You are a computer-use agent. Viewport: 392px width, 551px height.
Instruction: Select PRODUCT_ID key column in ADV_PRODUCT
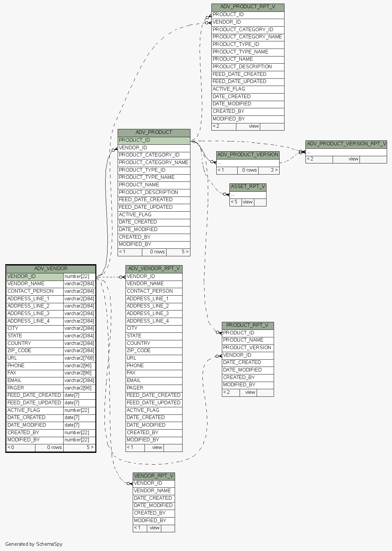pos(154,140)
